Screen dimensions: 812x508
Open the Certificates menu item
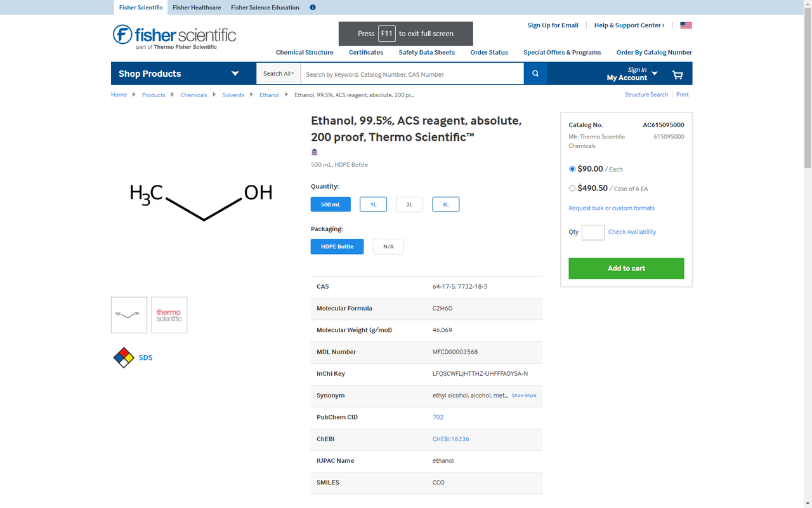tap(366, 52)
